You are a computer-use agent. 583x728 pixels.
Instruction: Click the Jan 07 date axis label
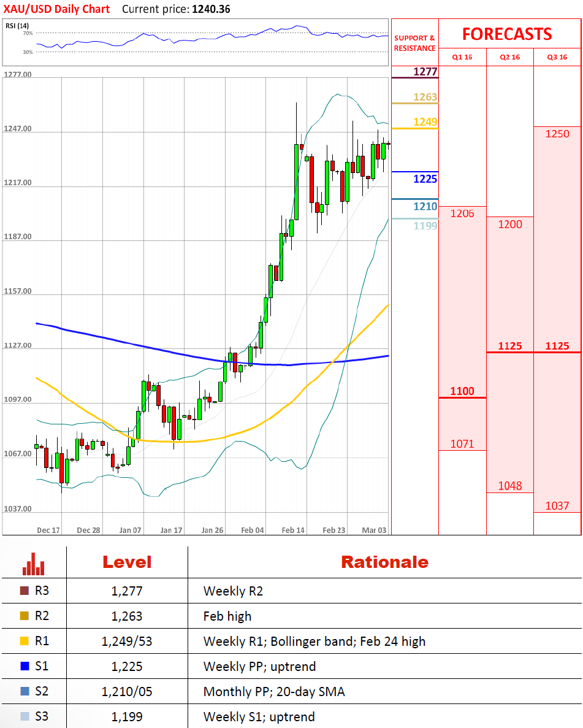130,530
